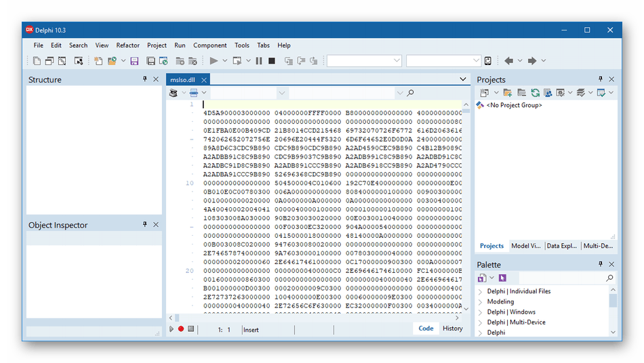Viewport: 644px width, 363px height.
Task: Click the Run play button
Action: (x=214, y=61)
